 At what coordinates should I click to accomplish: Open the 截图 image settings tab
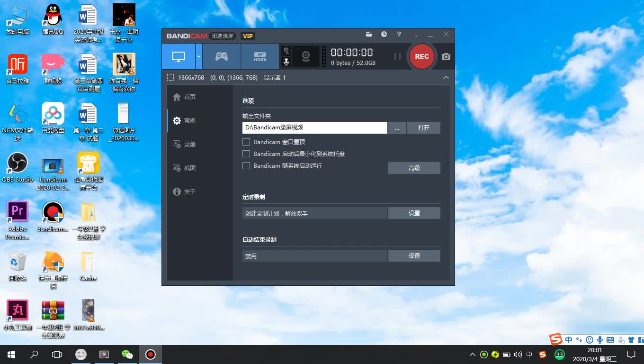point(185,168)
